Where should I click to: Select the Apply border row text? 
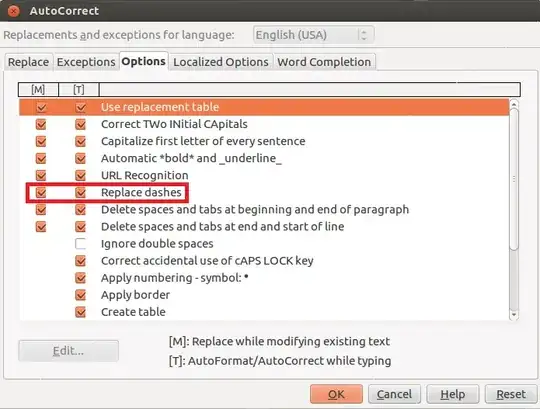point(135,295)
